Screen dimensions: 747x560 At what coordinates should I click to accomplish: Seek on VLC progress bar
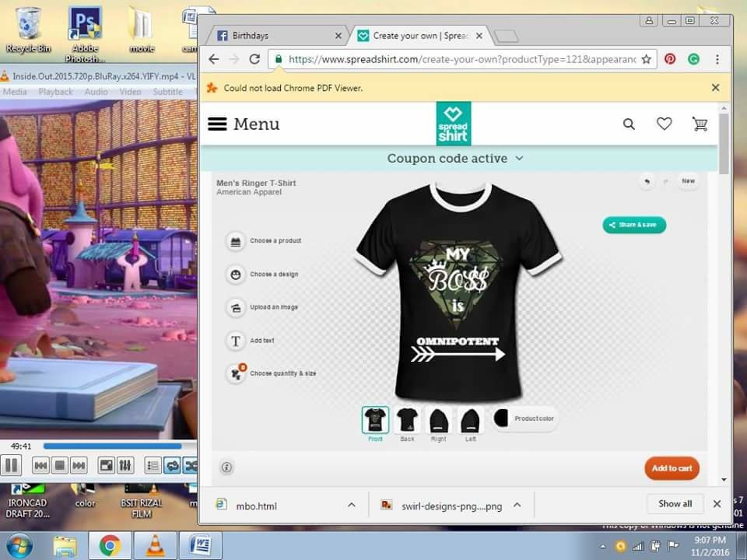tap(119, 446)
